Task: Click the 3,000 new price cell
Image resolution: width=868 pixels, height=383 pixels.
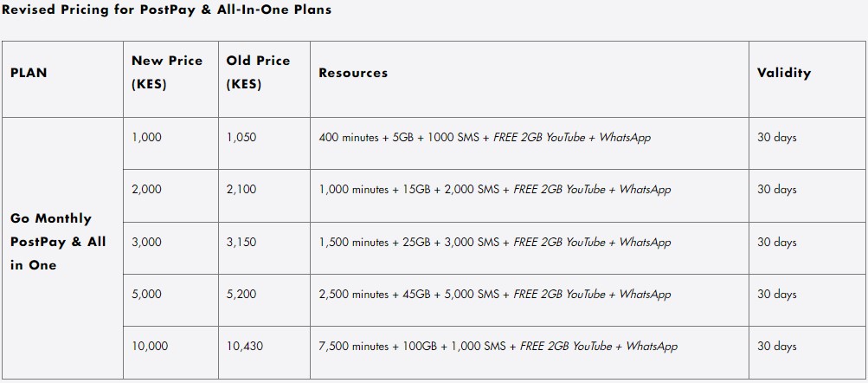Action: (x=146, y=243)
